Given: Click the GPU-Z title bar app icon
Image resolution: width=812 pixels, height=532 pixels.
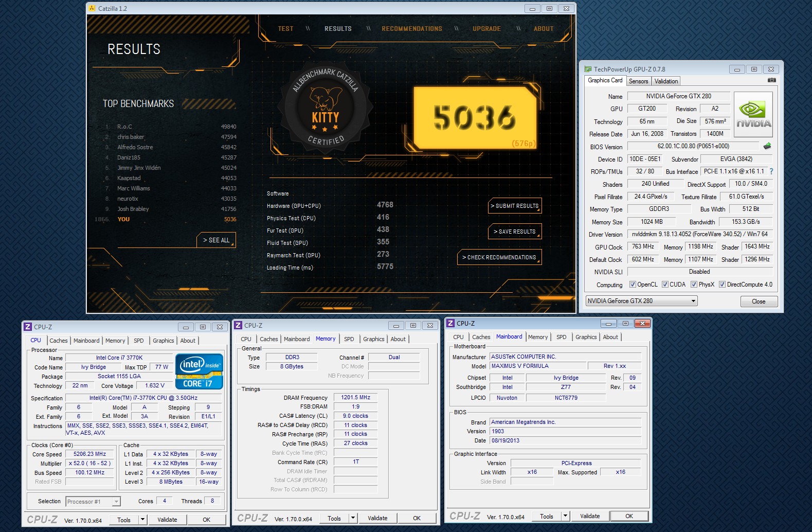Looking at the screenshot, I should pyautogui.click(x=588, y=69).
